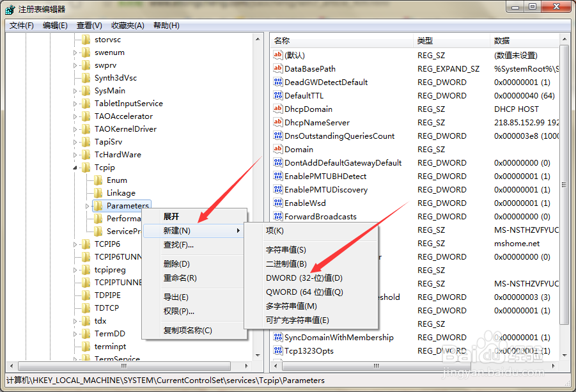The width and height of the screenshot is (576, 392).
Task: Click the DnsOutstandingQueriesCount value icon
Action: (x=277, y=136)
